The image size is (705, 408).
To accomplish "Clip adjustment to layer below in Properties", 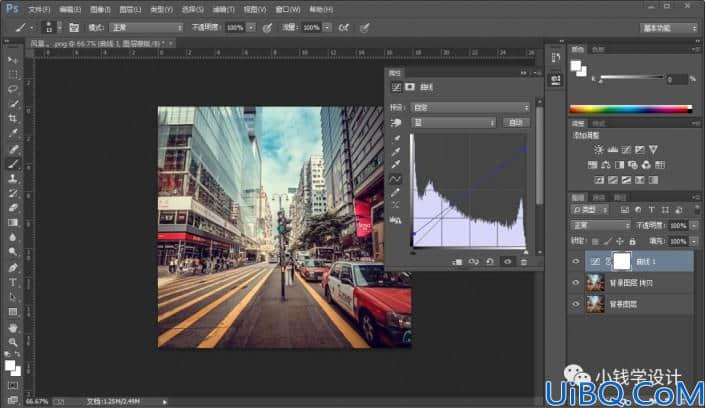I will tap(457, 262).
